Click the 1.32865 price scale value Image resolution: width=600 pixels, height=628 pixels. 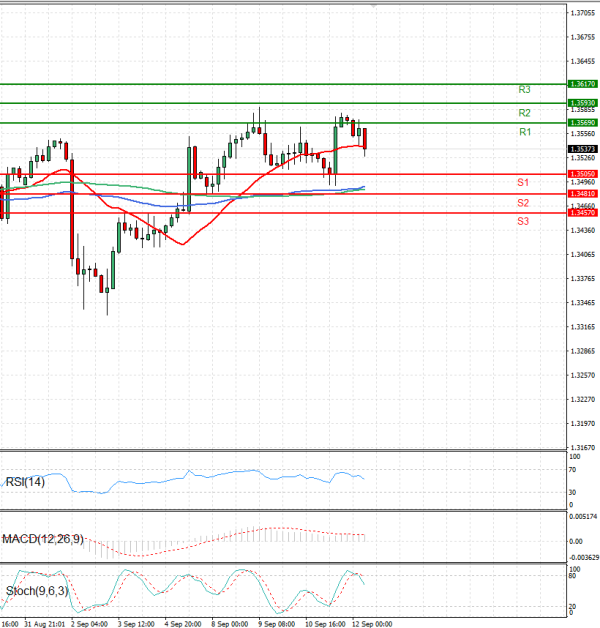tap(583, 351)
